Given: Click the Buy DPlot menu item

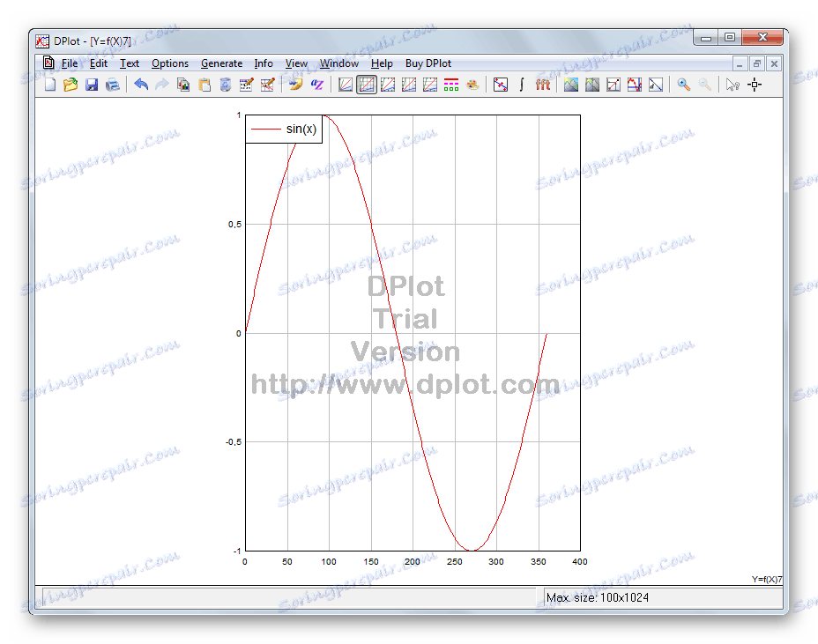Looking at the screenshot, I should [x=428, y=63].
